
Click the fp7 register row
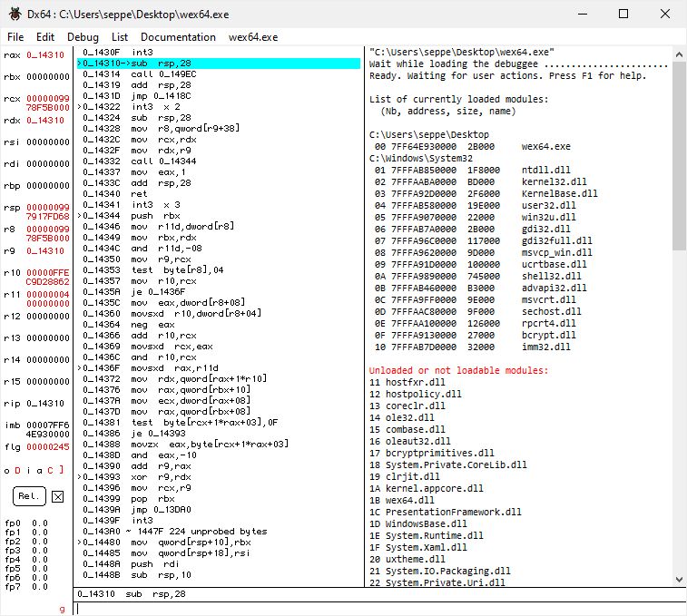click(x=26, y=587)
